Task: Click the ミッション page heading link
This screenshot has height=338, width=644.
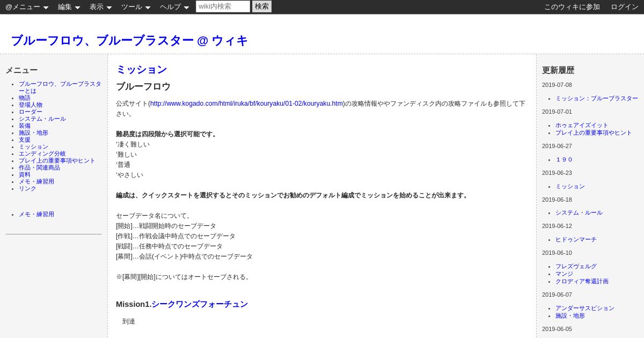Action: 142,70
